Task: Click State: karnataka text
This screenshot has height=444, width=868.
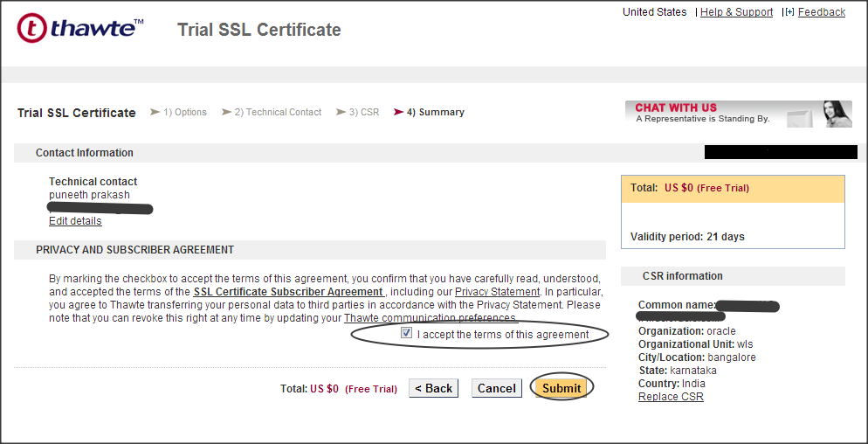Action: 678,371
